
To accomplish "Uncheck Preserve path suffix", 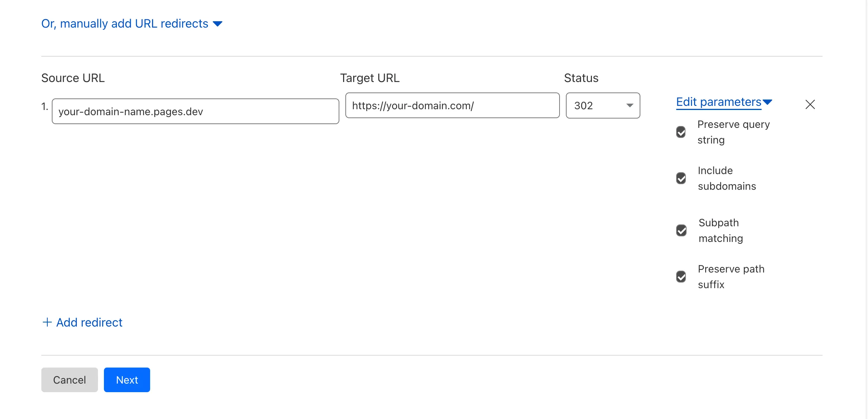I will click(681, 277).
